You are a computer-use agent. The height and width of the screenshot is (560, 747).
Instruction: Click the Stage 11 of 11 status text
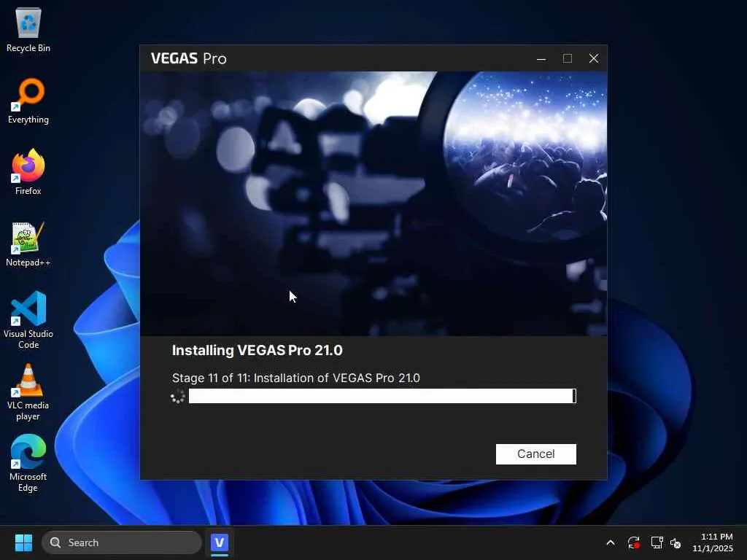tap(296, 378)
